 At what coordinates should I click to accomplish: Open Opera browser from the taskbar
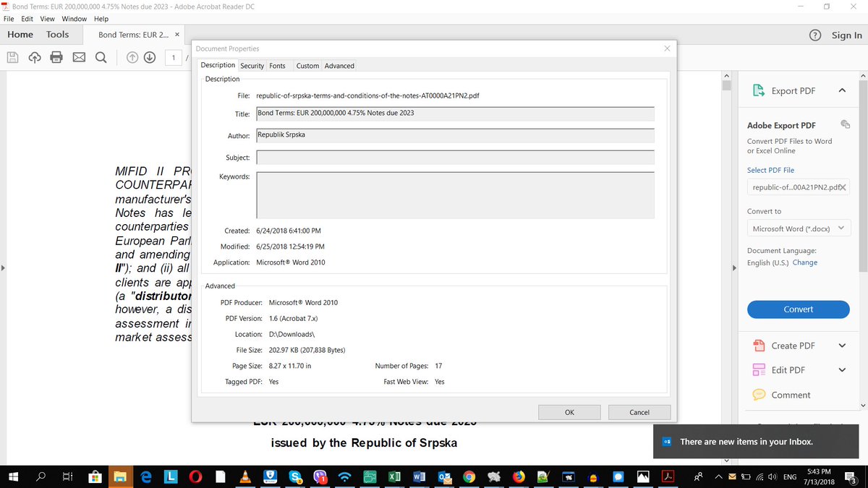(x=195, y=477)
